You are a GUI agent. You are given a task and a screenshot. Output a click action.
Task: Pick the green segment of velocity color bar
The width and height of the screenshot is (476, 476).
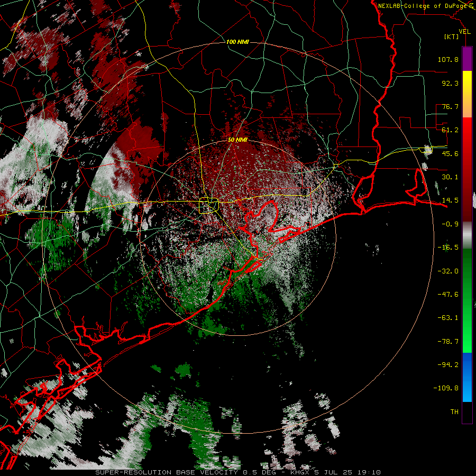[467, 300]
